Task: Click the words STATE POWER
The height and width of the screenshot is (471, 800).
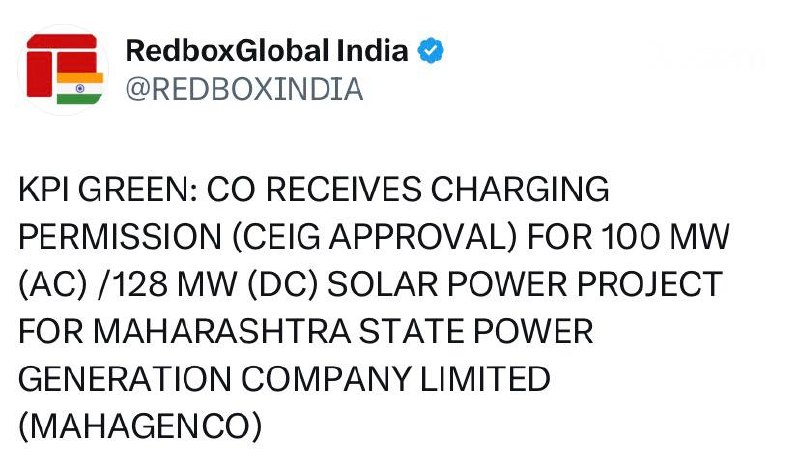Action: [476, 332]
